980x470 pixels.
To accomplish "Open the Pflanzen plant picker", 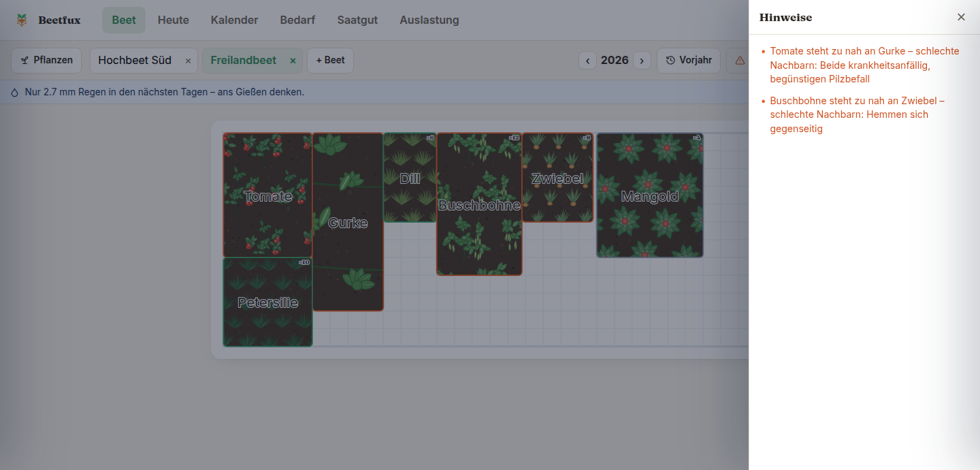I will (x=46, y=61).
